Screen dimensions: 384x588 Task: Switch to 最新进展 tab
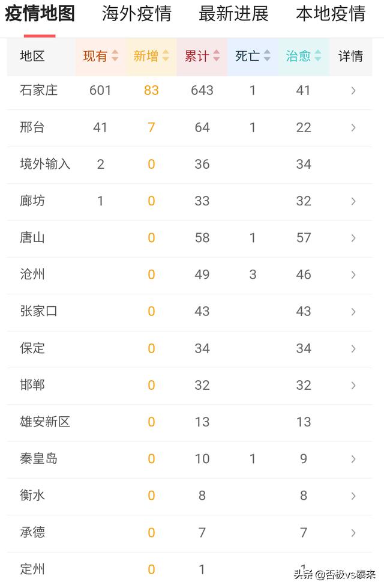pyautogui.click(x=234, y=13)
